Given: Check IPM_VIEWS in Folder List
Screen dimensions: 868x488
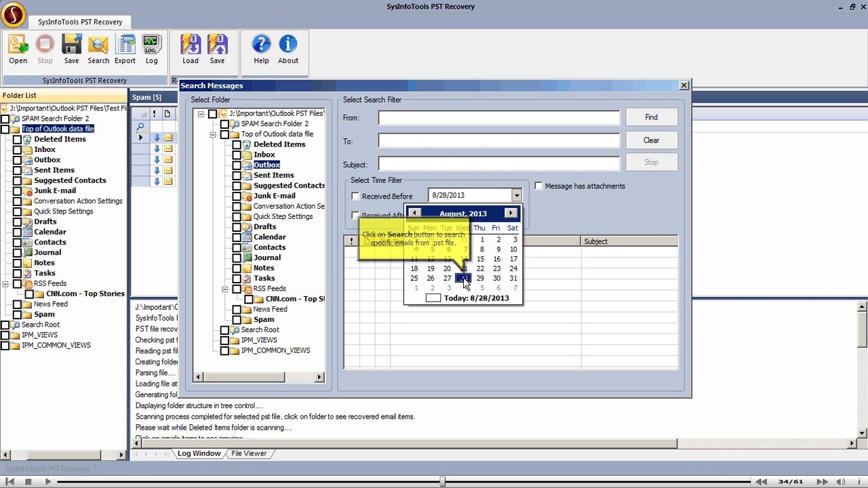Looking at the screenshot, I should coord(5,335).
